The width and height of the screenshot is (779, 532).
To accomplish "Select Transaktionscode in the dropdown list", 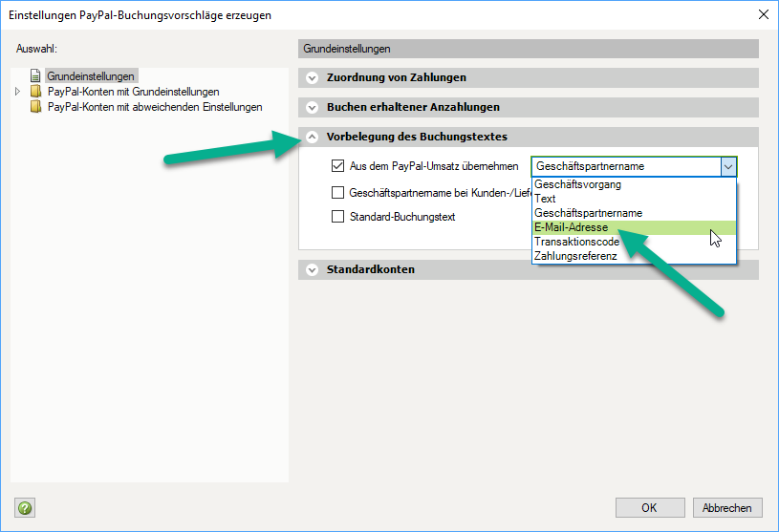I will pyautogui.click(x=634, y=242).
